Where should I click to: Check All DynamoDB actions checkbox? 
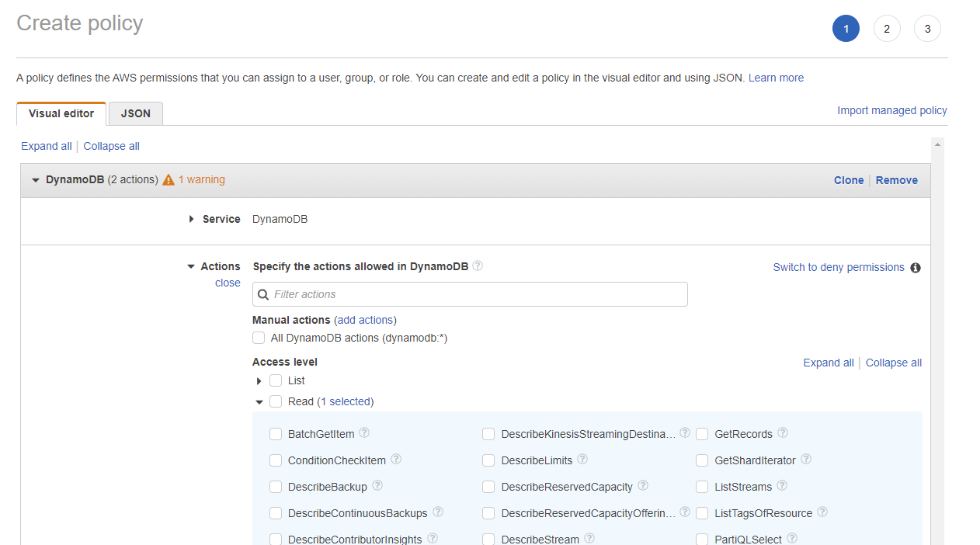259,338
